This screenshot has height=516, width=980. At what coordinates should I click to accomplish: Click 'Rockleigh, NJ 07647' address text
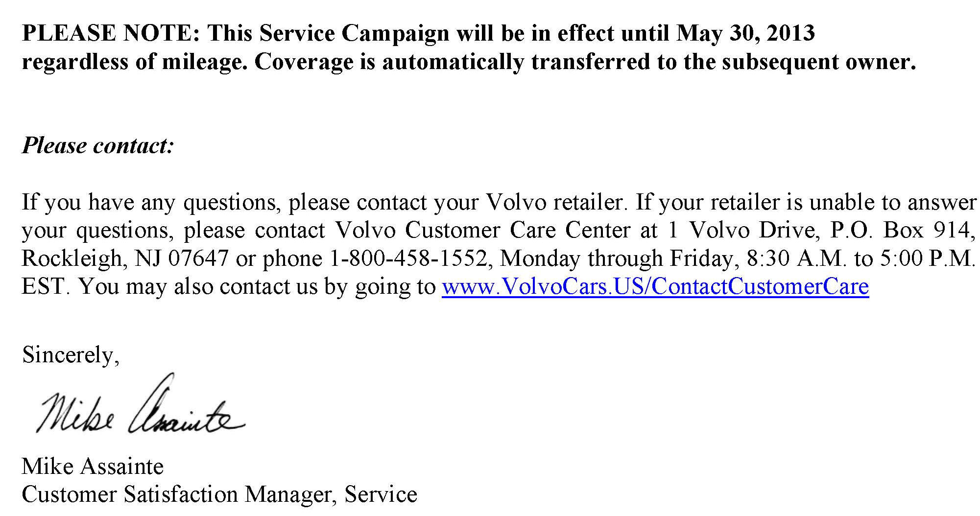coord(125,258)
